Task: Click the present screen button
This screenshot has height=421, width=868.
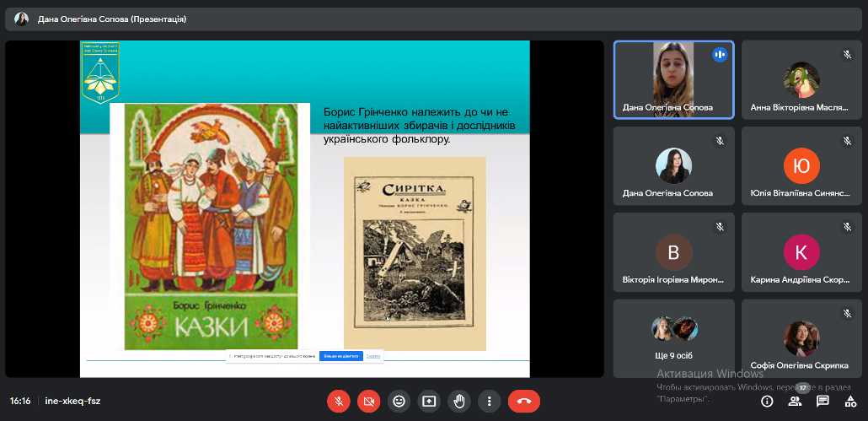Action: point(429,401)
